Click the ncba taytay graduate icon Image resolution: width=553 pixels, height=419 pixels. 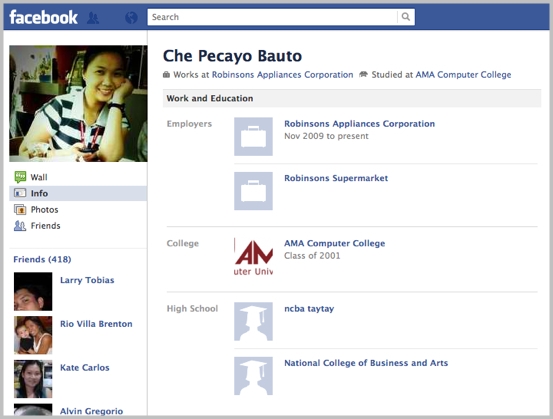[253, 321]
